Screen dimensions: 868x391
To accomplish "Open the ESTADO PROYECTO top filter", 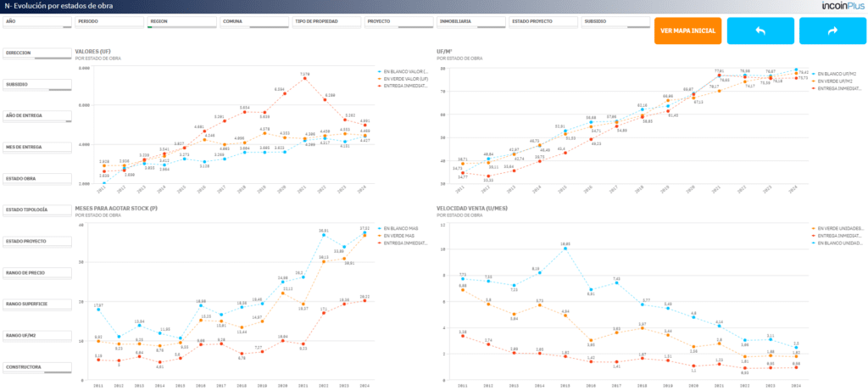I will pyautogui.click(x=543, y=22).
